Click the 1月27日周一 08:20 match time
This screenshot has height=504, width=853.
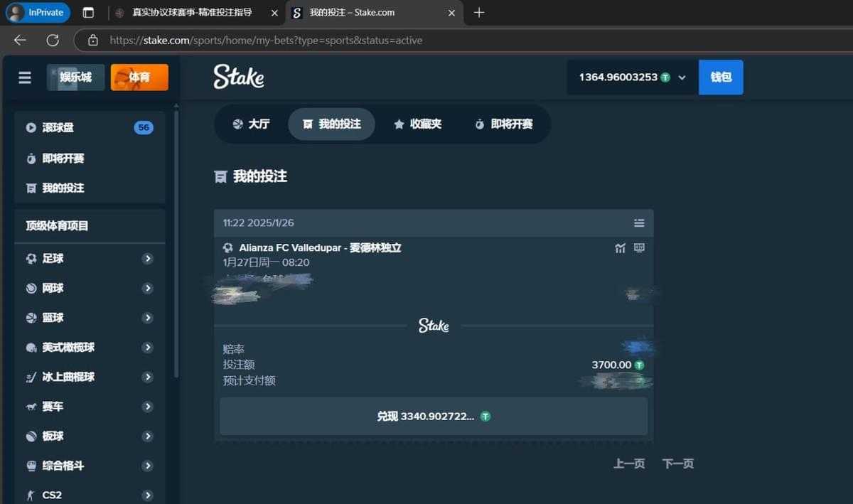pos(266,262)
